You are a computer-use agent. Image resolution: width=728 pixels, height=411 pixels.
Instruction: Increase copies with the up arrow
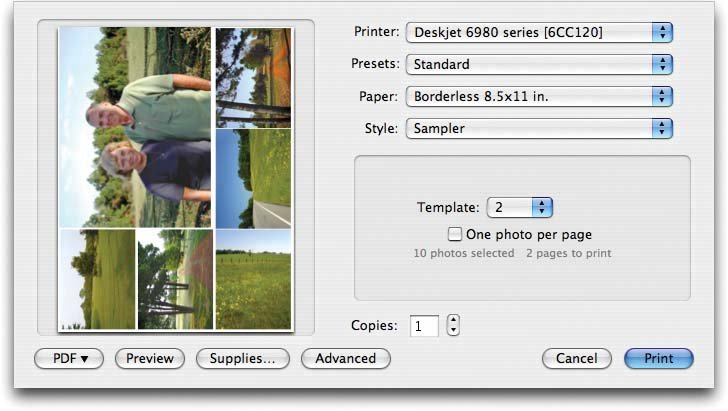pos(453,320)
